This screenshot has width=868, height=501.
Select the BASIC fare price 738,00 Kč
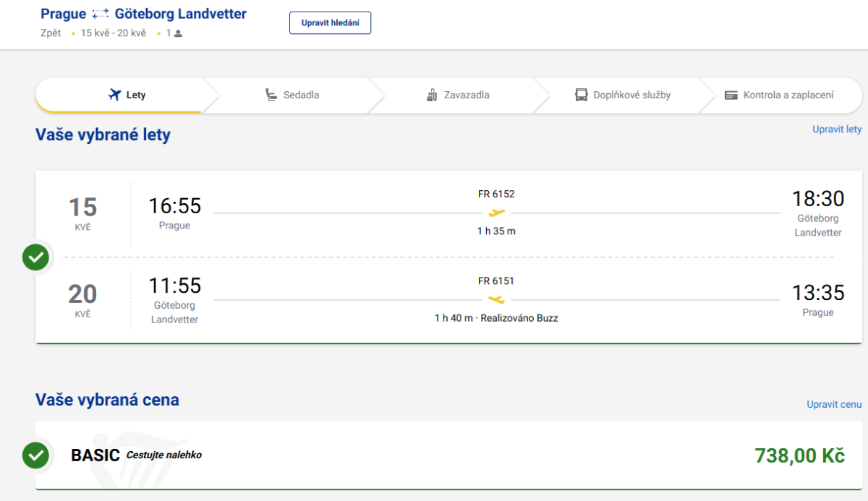pos(799,455)
